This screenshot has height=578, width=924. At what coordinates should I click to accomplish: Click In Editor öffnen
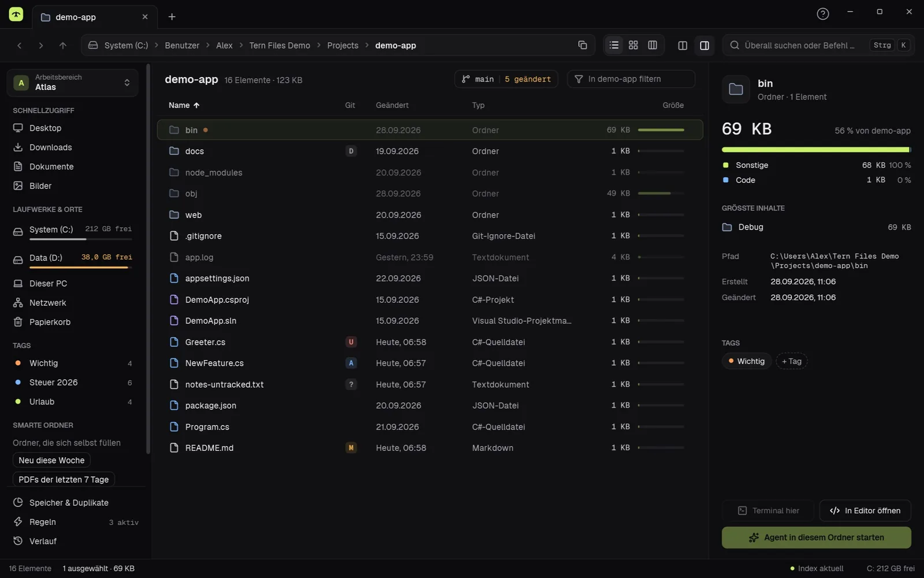tap(865, 511)
